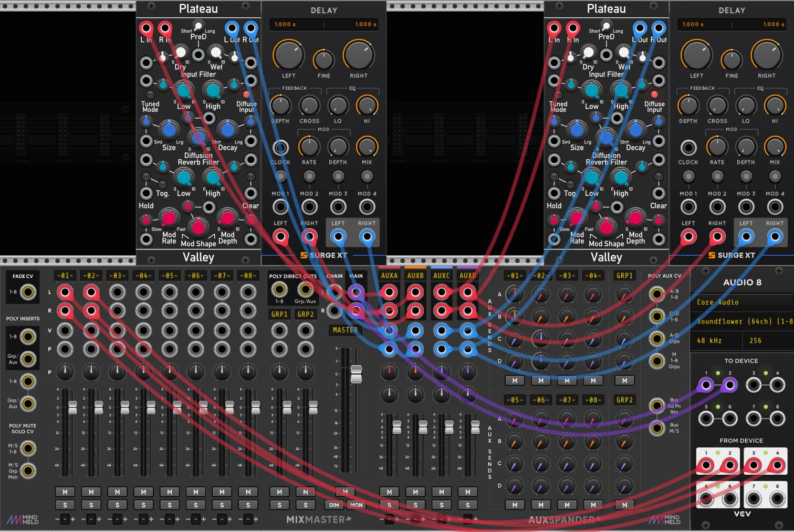Image resolution: width=794 pixels, height=532 pixels.
Task: Click the Bus M/S jack on AuxSpander
Action: coord(656,428)
